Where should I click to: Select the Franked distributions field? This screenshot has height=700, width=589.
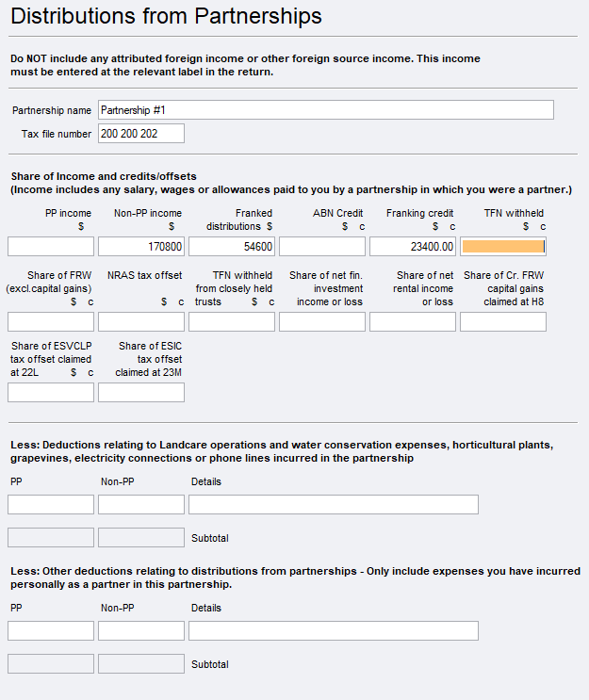coord(232,247)
